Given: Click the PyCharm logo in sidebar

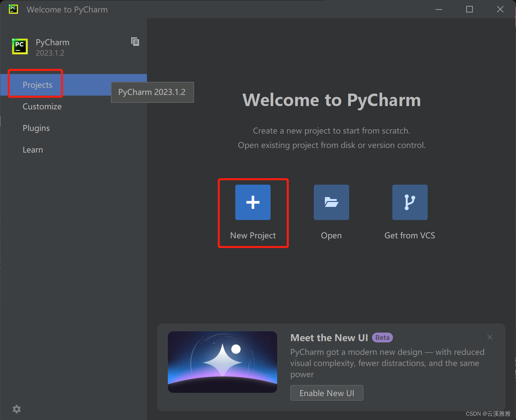Looking at the screenshot, I should tap(20, 46).
